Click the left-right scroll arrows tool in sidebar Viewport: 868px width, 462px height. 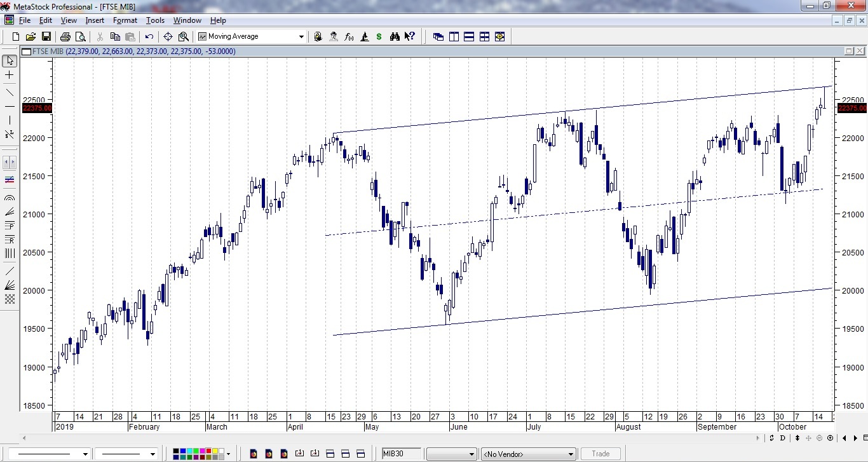click(x=10, y=163)
